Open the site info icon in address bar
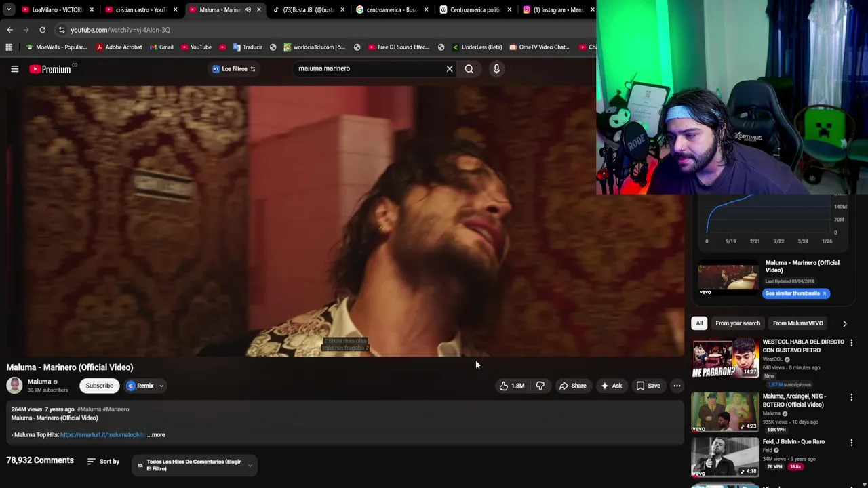Image resolution: width=868 pixels, height=488 pixels. click(x=62, y=30)
